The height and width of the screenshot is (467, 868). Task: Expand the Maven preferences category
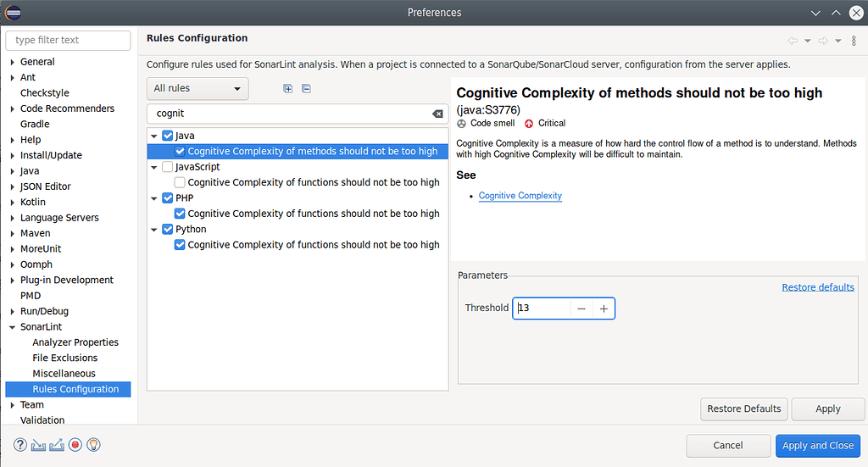[12, 233]
